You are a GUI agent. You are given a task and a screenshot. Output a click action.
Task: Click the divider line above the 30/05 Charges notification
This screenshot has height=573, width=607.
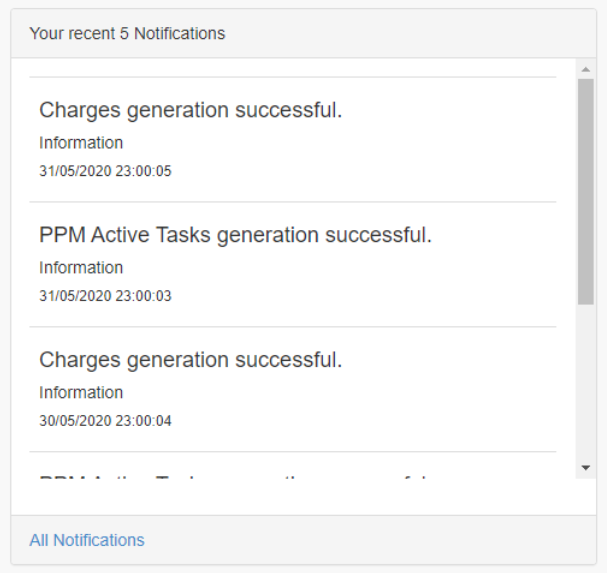[292, 327]
